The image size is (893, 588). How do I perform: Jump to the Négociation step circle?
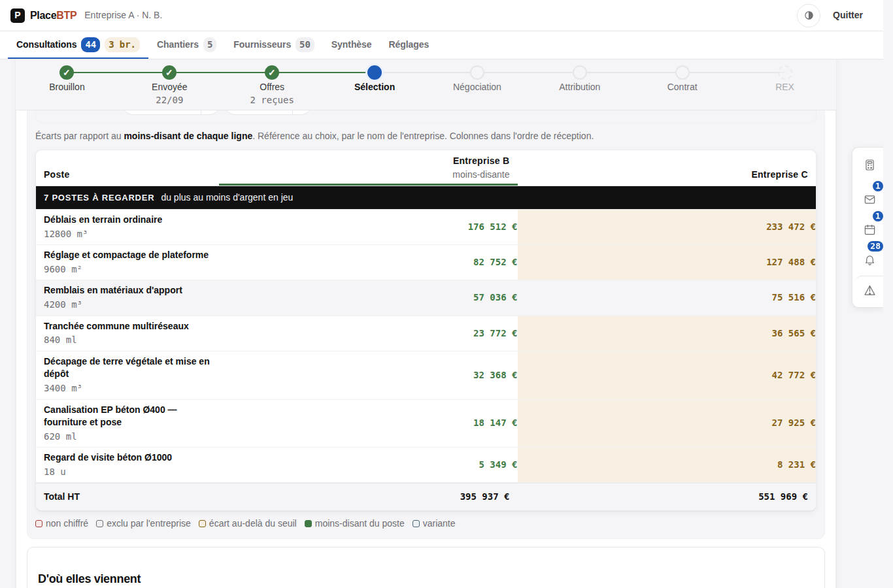point(477,73)
